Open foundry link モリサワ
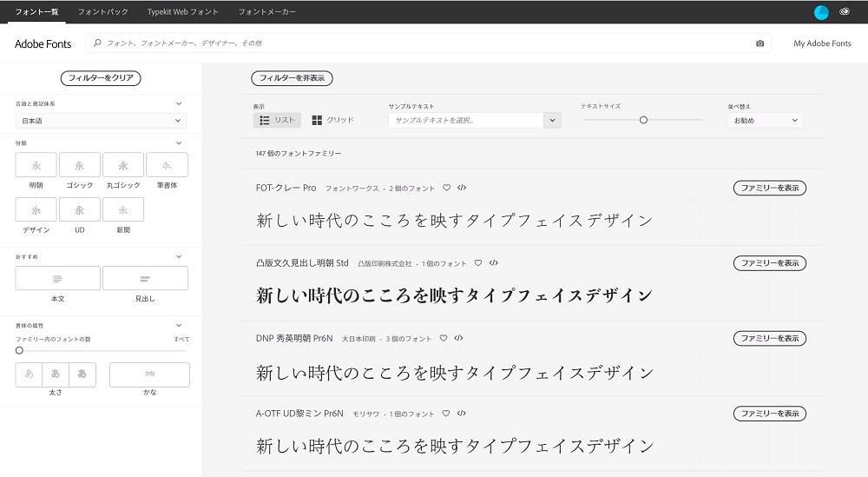This screenshot has height=477, width=868. [366, 414]
